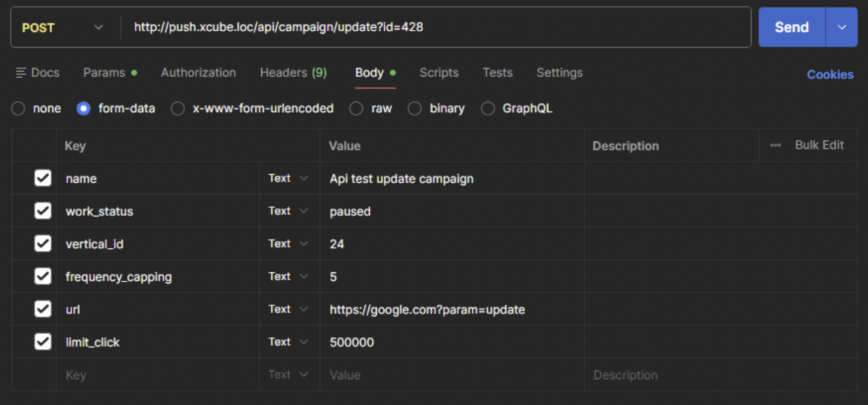The width and height of the screenshot is (868, 405).
Task: Toggle the limit_click row checkbox
Action: [43, 342]
